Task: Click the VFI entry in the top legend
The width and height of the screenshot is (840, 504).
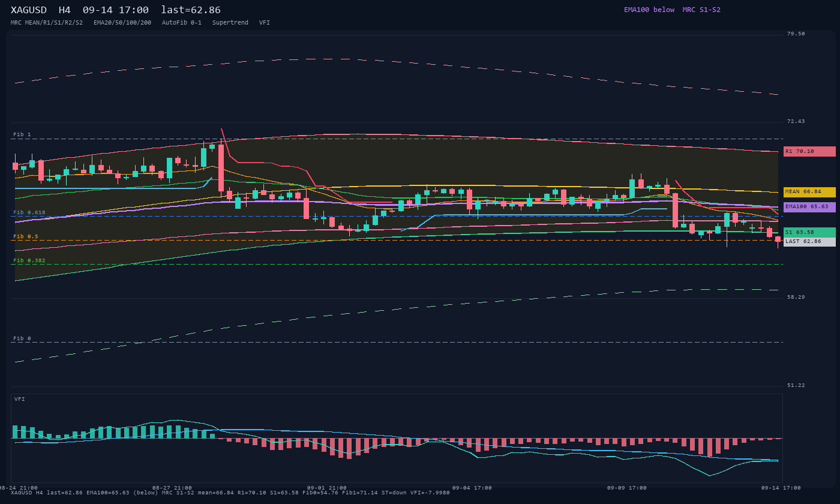Action: point(265,23)
